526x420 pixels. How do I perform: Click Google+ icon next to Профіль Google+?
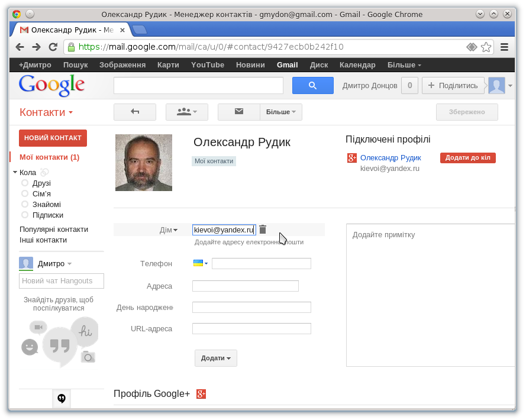click(x=201, y=394)
